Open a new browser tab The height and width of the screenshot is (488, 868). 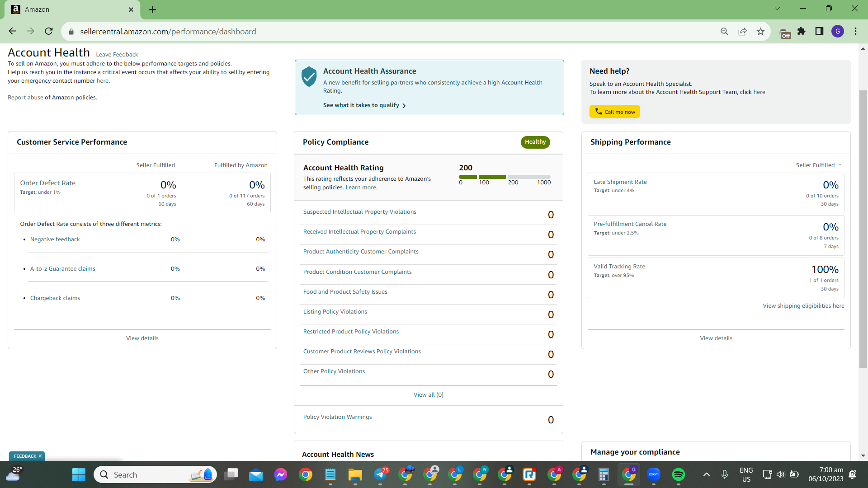tap(152, 9)
